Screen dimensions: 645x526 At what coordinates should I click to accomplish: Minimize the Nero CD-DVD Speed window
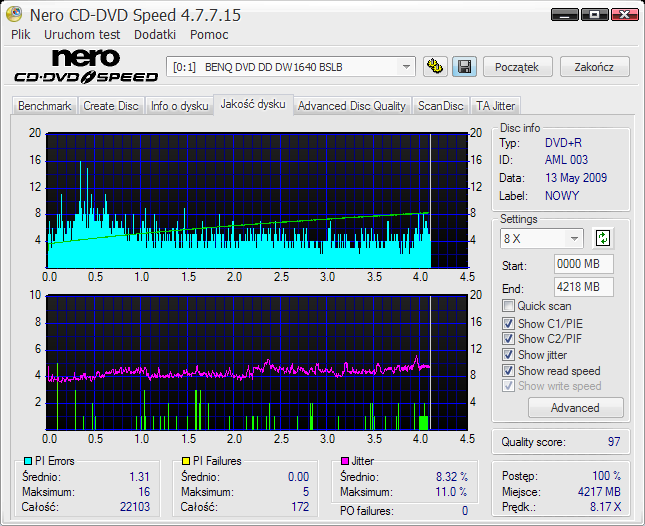click(x=564, y=14)
